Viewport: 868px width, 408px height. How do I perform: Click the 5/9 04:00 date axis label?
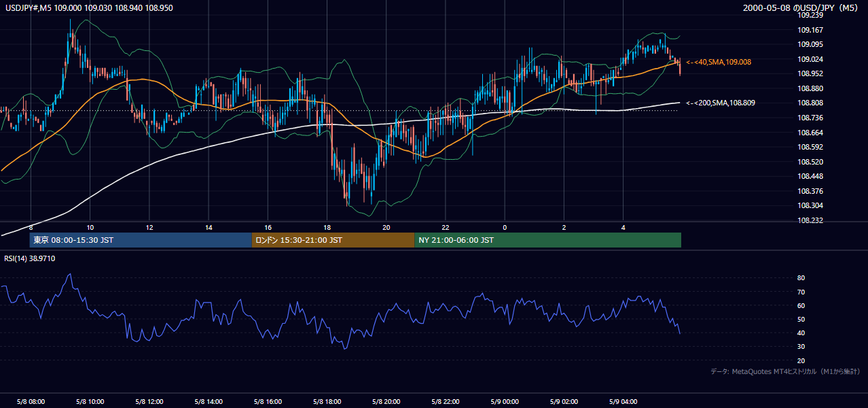coord(623,401)
